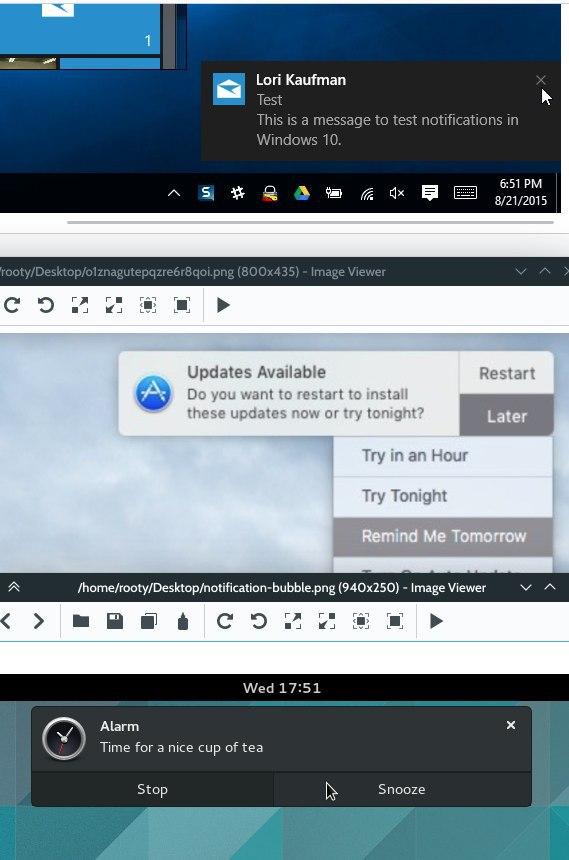Click the up chevron in notification-bubble.png title bar

pyautogui.click(x=550, y=587)
